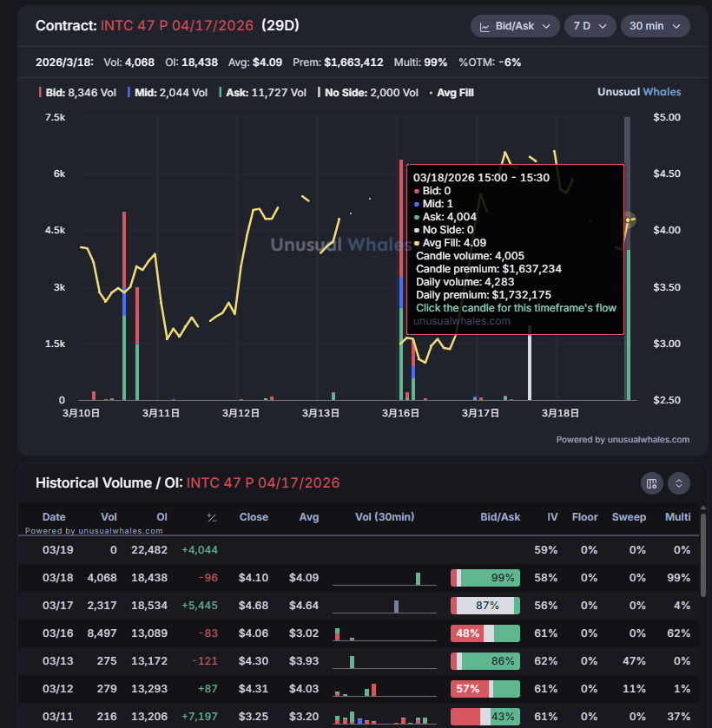The width and height of the screenshot is (712, 728).
Task: Select the 03/17 date cell
Action: pos(57,606)
